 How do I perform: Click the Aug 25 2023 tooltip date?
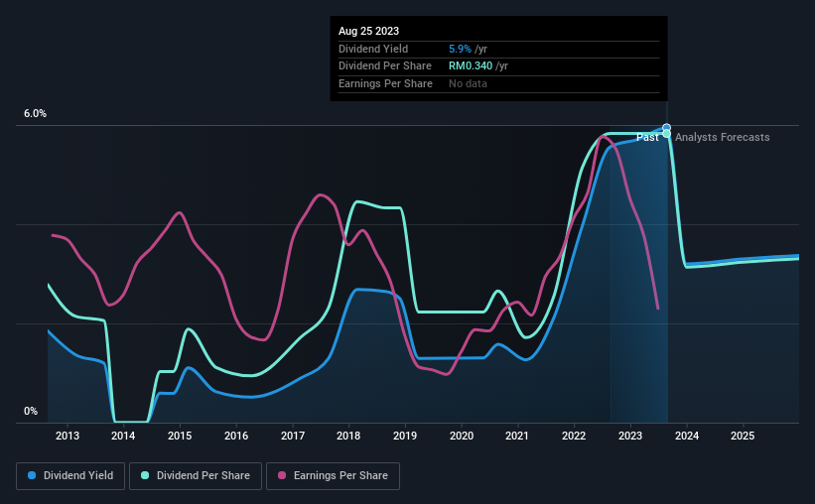(x=368, y=31)
